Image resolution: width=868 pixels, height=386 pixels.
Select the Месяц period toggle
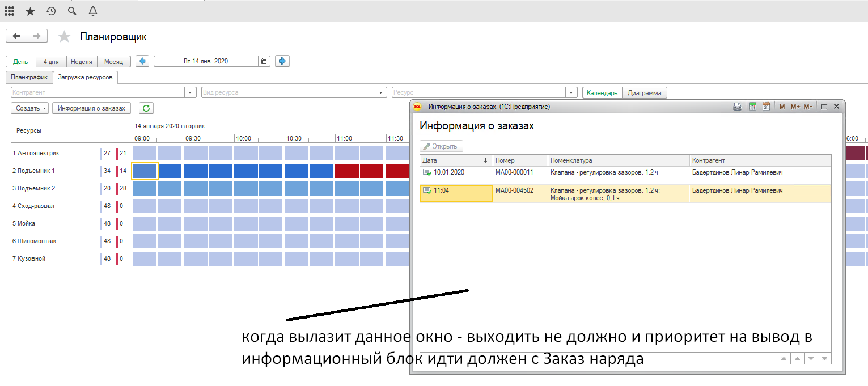113,61
